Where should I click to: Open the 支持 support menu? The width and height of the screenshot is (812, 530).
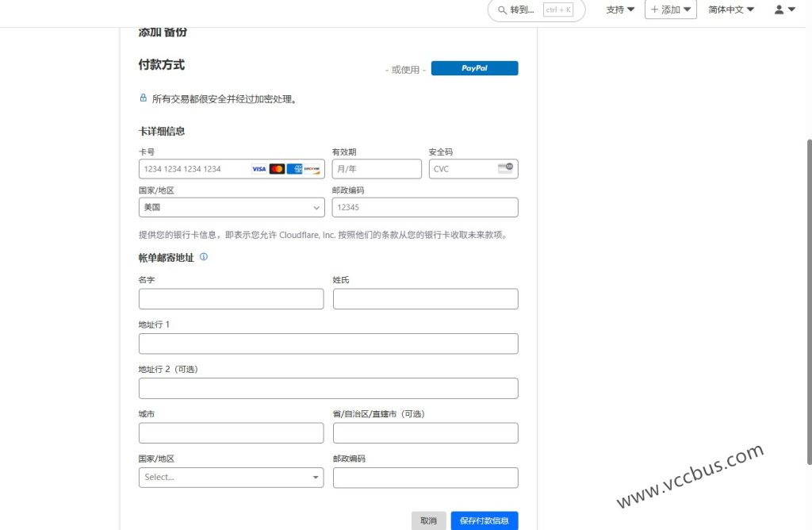[620, 10]
